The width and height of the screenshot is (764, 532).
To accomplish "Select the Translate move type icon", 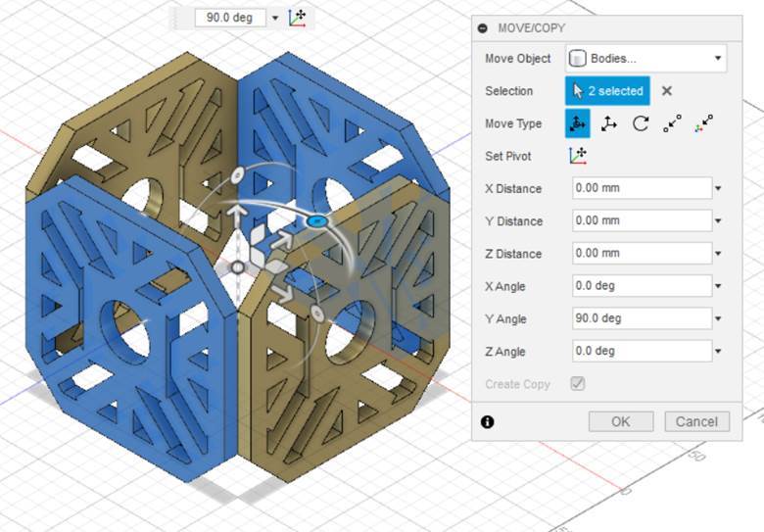I will tap(608, 123).
